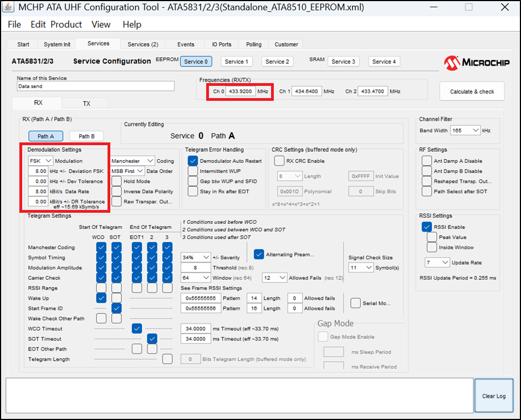Click the Threshold value field

(196, 268)
